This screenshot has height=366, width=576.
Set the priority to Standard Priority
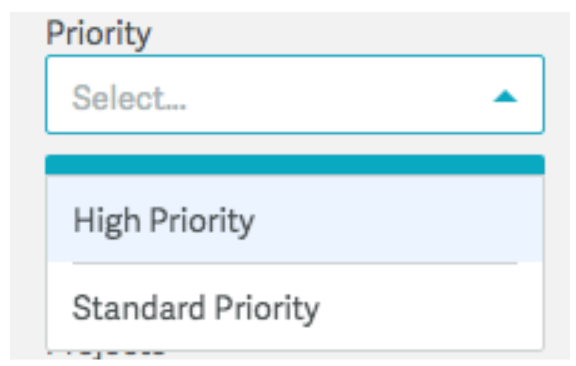tap(295, 307)
